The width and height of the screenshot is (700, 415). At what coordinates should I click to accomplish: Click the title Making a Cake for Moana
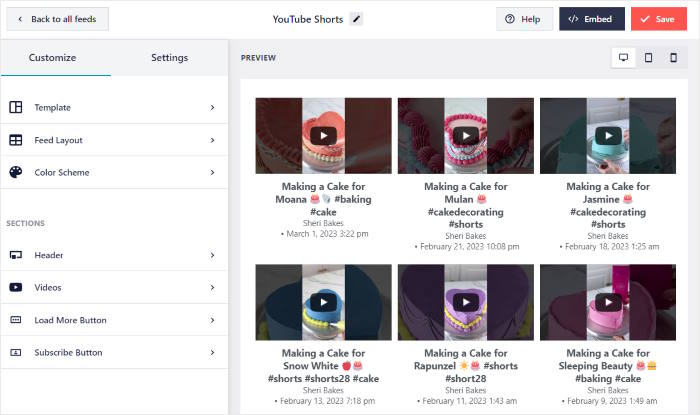(x=323, y=199)
